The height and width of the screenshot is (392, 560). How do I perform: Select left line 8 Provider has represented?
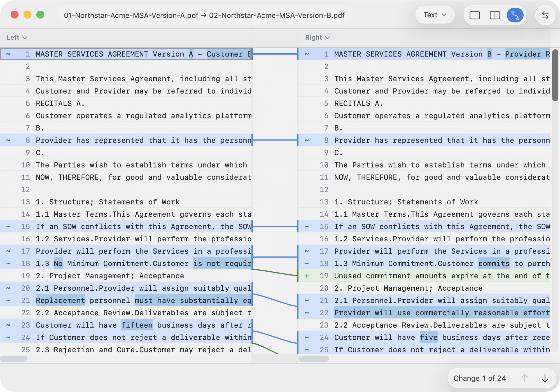[x=126, y=140]
